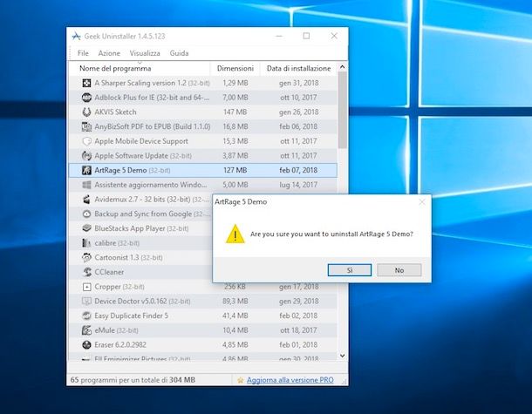Click the feb 07, 2018 install date
The image size is (532, 414).
click(x=298, y=170)
